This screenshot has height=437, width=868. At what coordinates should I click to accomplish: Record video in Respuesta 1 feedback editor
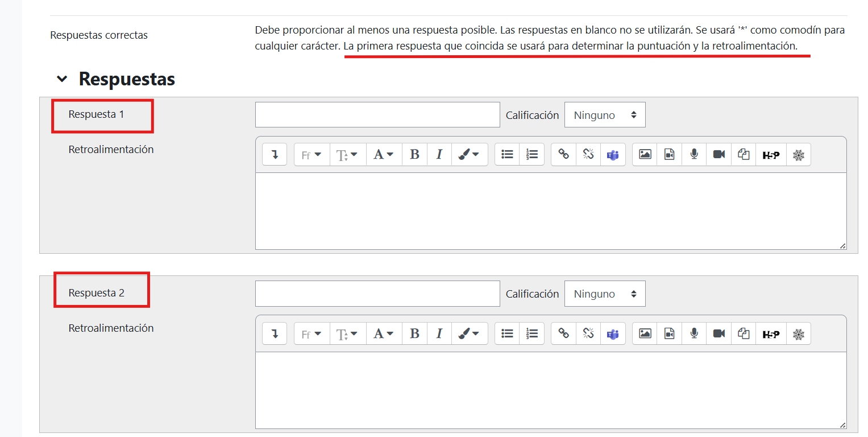click(x=719, y=155)
